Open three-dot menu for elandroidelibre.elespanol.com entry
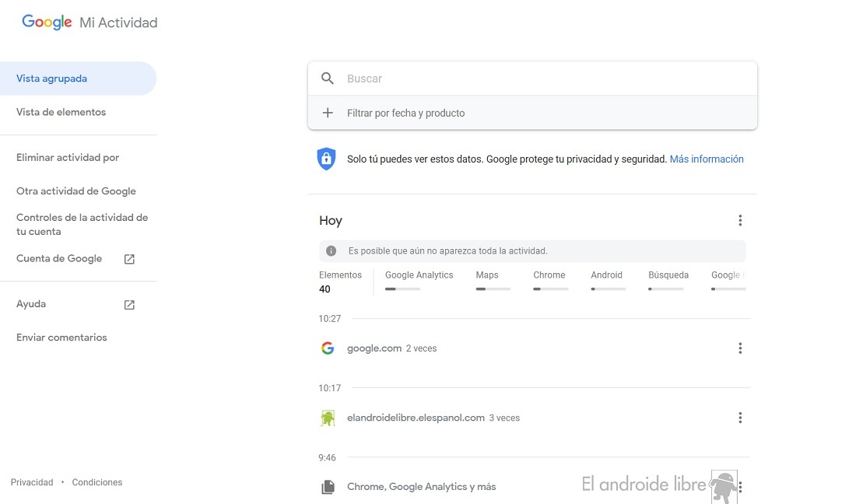The width and height of the screenshot is (856, 504). [x=740, y=418]
